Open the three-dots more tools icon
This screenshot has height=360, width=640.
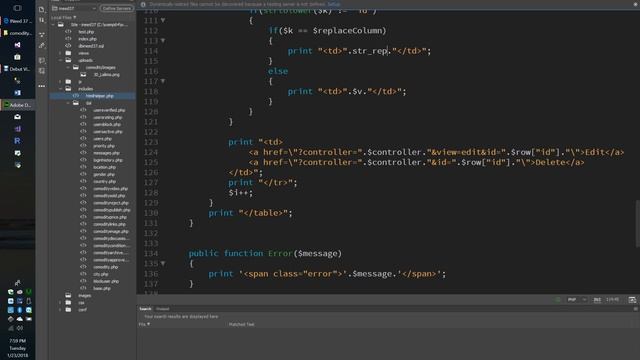(42, 86)
